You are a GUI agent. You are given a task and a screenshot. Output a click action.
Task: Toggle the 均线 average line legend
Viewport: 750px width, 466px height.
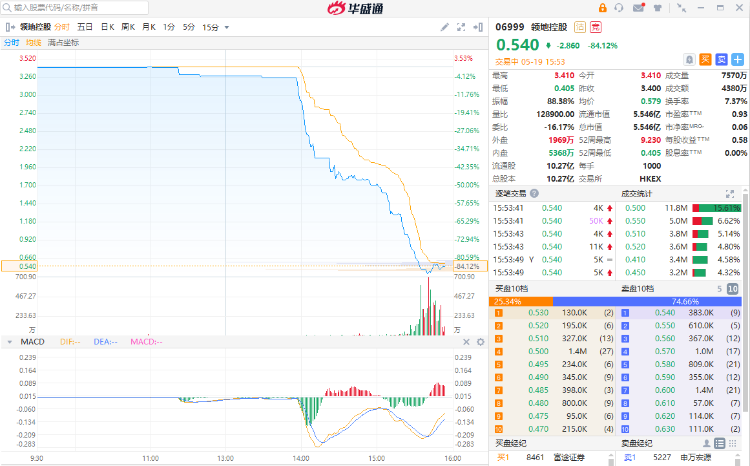coord(33,43)
